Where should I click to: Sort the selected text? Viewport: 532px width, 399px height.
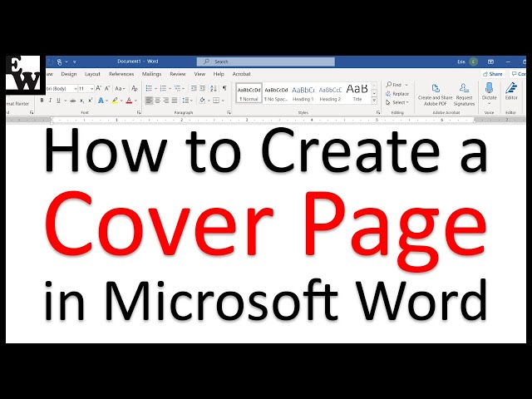coord(213,89)
